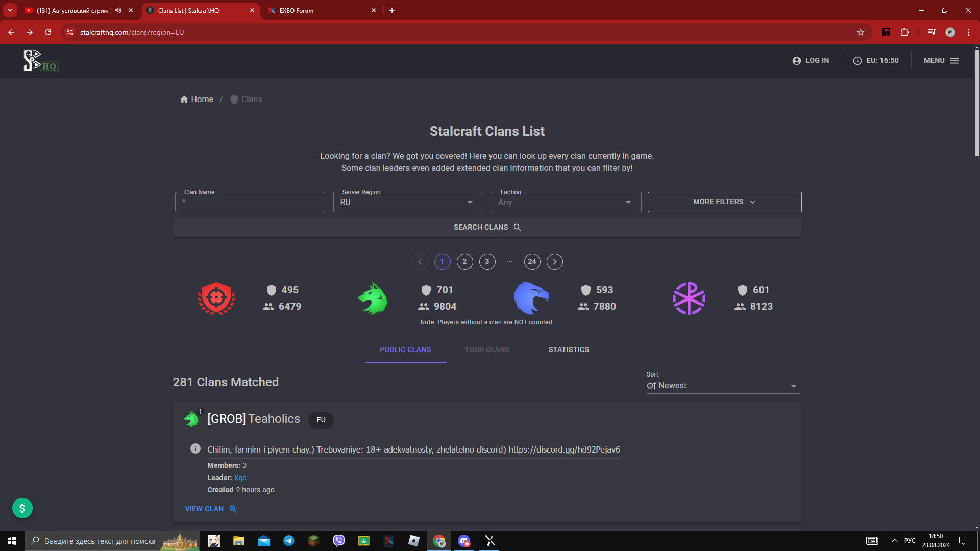Click the Search Clans button
This screenshot has height=551, width=980.
[487, 228]
